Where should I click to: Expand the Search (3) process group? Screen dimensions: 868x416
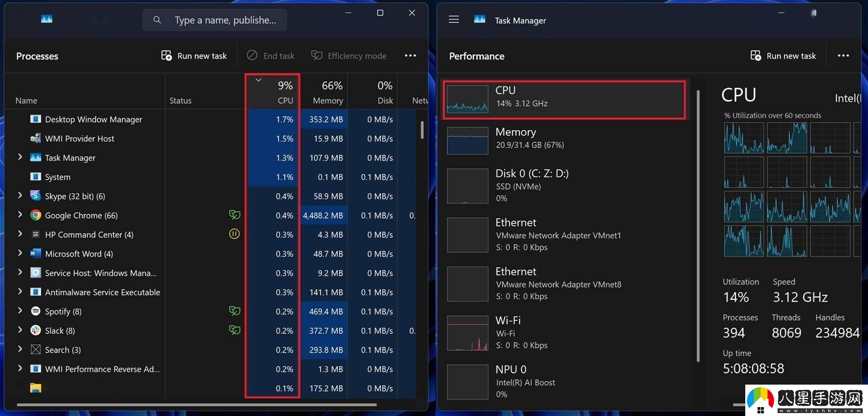coord(20,349)
